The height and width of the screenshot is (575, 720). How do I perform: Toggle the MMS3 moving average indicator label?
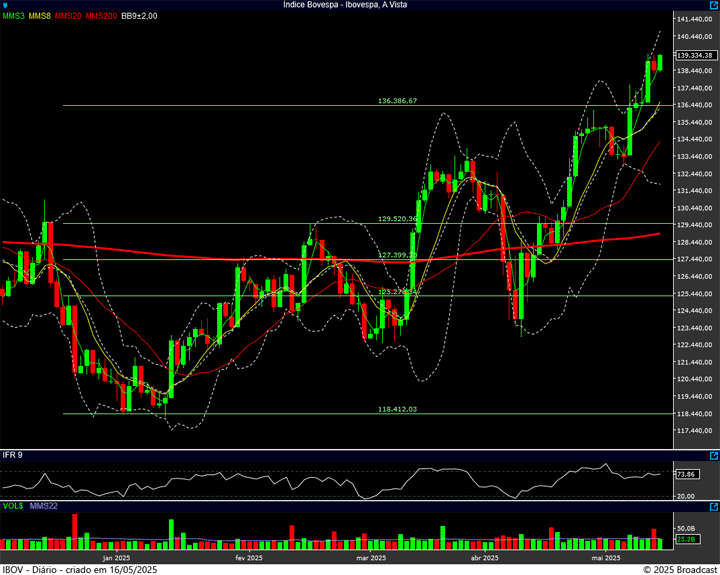point(13,16)
